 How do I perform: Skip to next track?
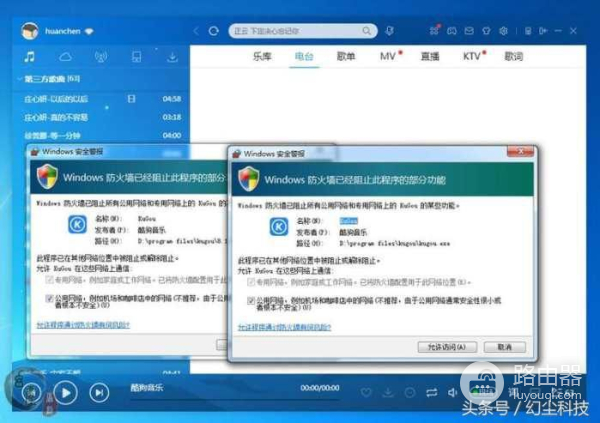(99, 392)
